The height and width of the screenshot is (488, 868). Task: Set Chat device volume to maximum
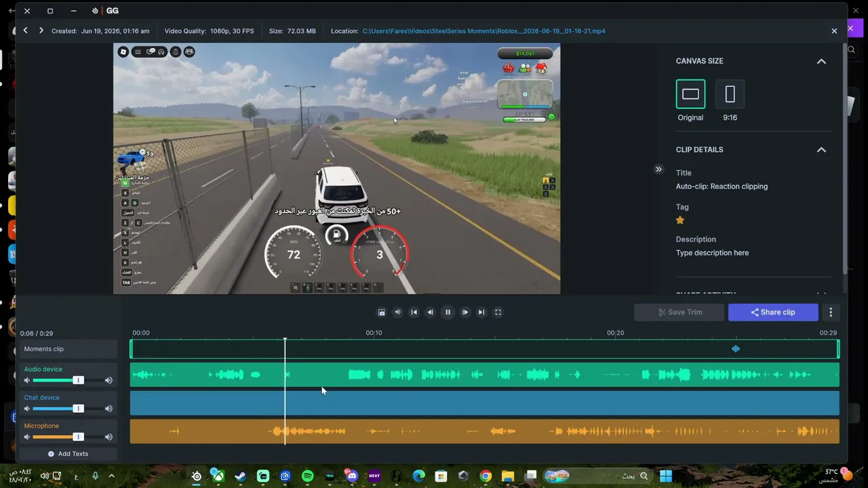pos(108,409)
